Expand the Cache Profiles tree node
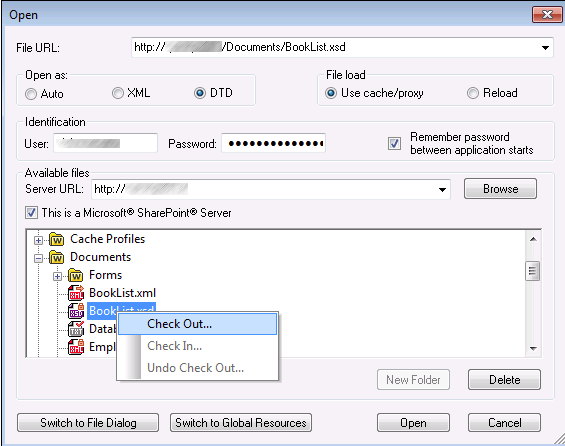The image size is (565, 446). coord(38,240)
